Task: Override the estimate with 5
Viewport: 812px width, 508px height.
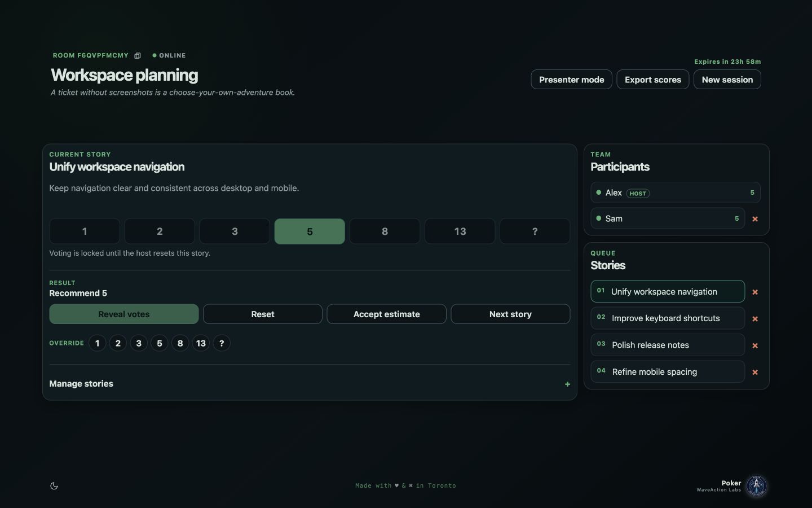Action: [160, 343]
